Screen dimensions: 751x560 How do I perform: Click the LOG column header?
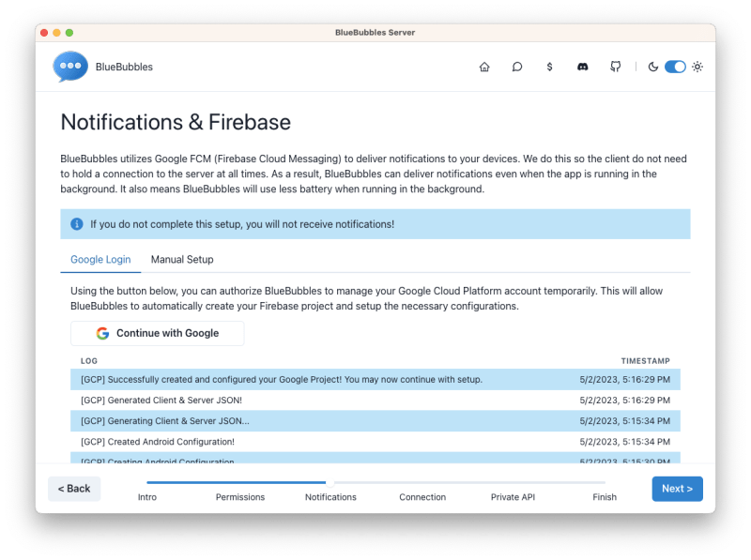point(89,361)
